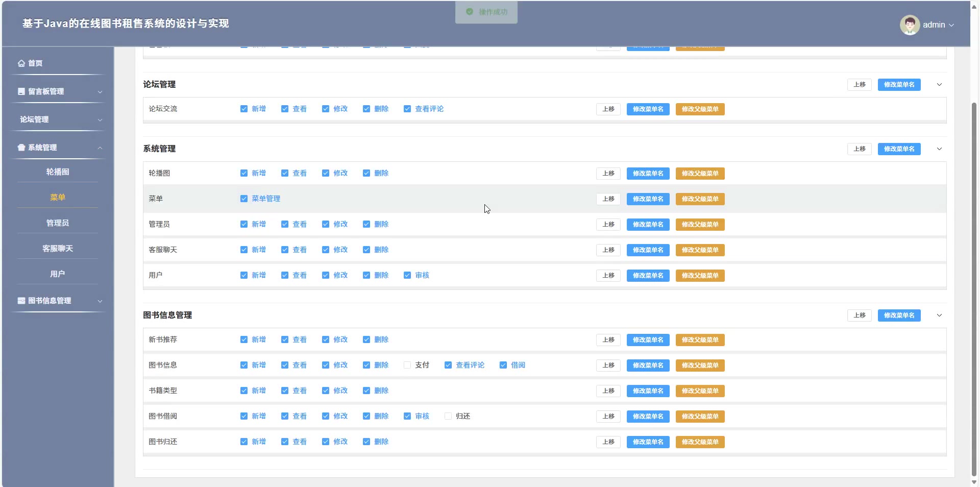Click the home icon in the sidebar
The image size is (980, 487).
click(x=21, y=63)
